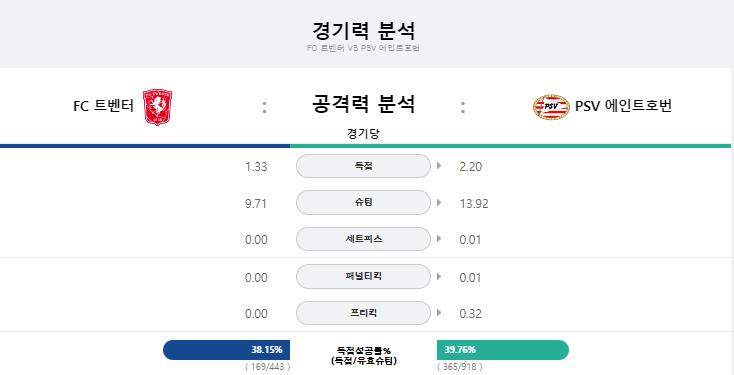
Task: Choose the 페널티킥 stat pill
Action: (x=363, y=277)
